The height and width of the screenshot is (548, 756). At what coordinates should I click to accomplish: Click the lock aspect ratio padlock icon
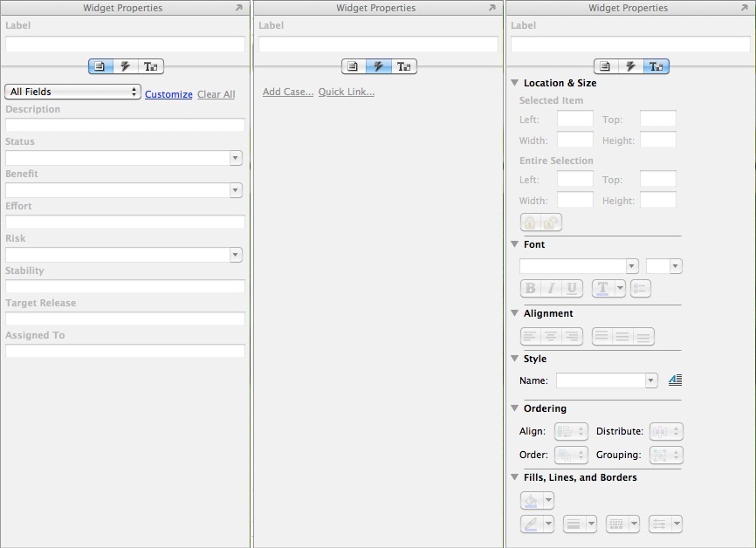click(x=532, y=221)
